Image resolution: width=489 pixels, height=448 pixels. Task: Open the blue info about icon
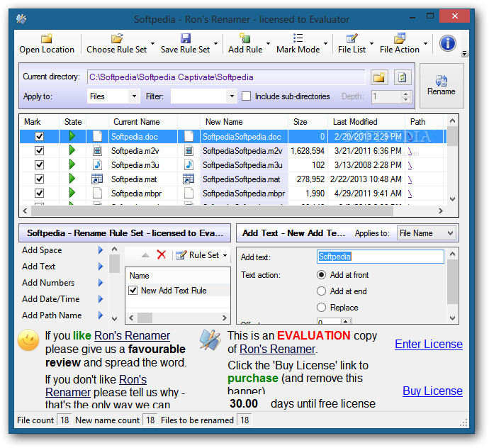448,43
